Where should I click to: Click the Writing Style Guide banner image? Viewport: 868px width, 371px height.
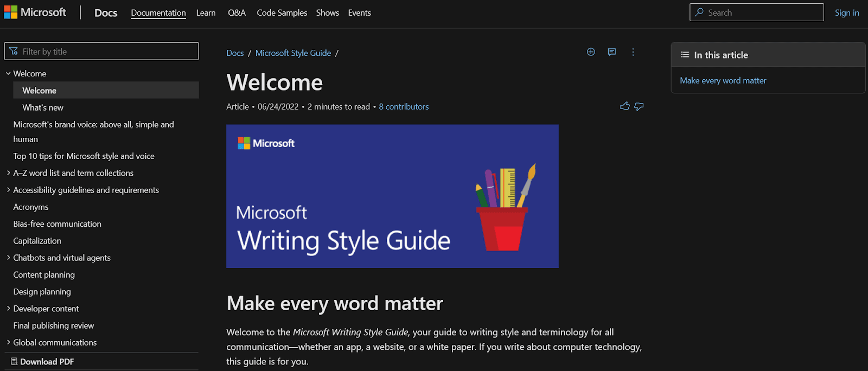pyautogui.click(x=392, y=196)
